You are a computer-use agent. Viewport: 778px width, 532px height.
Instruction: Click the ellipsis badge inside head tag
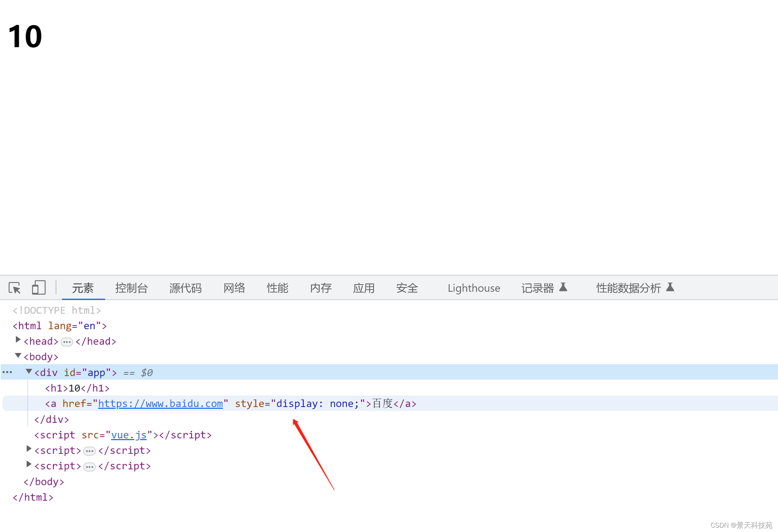(67, 342)
